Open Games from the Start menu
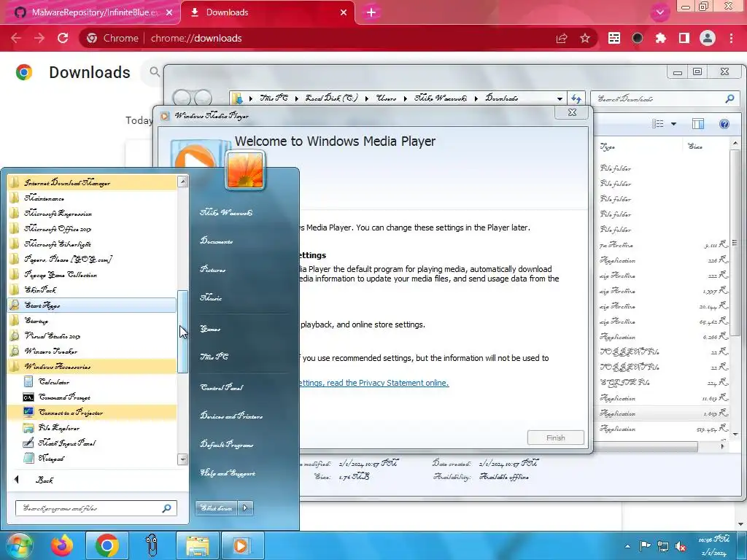Image resolution: width=747 pixels, height=560 pixels. click(210, 329)
